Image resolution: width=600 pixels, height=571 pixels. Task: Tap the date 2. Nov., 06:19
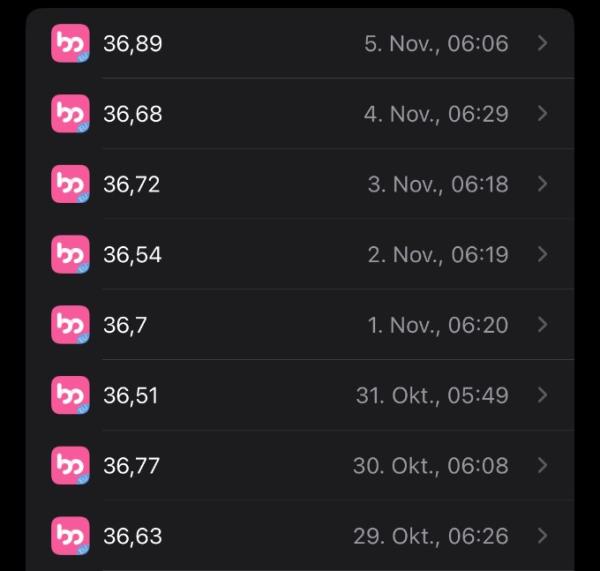(x=438, y=255)
